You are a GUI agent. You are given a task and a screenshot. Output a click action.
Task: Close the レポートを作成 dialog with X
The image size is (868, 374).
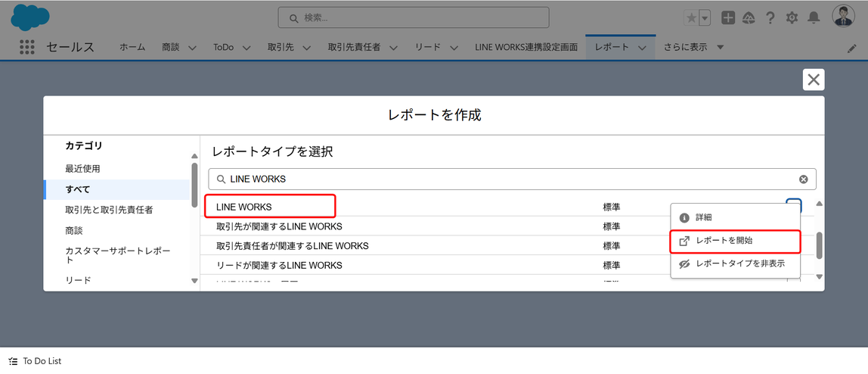click(x=814, y=79)
